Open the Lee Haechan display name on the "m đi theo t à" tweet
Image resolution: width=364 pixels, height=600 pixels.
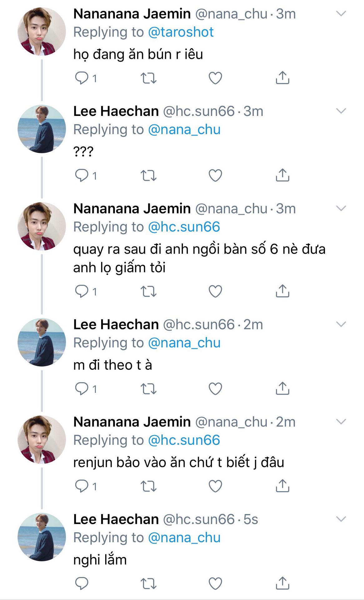tap(116, 324)
